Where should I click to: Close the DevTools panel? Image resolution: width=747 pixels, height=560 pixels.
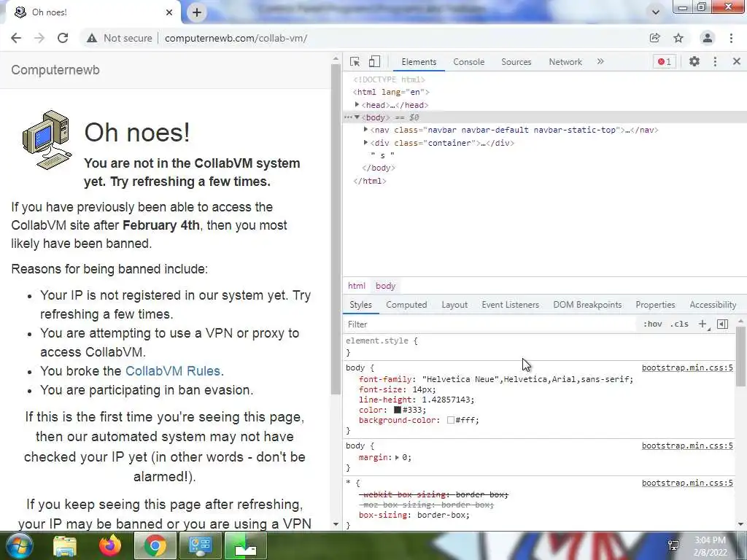coord(737,61)
